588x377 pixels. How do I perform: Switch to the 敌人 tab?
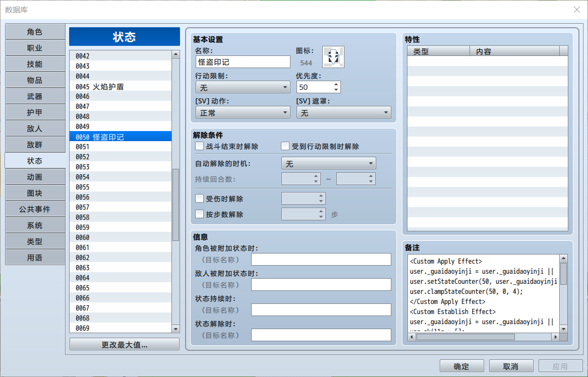click(35, 129)
